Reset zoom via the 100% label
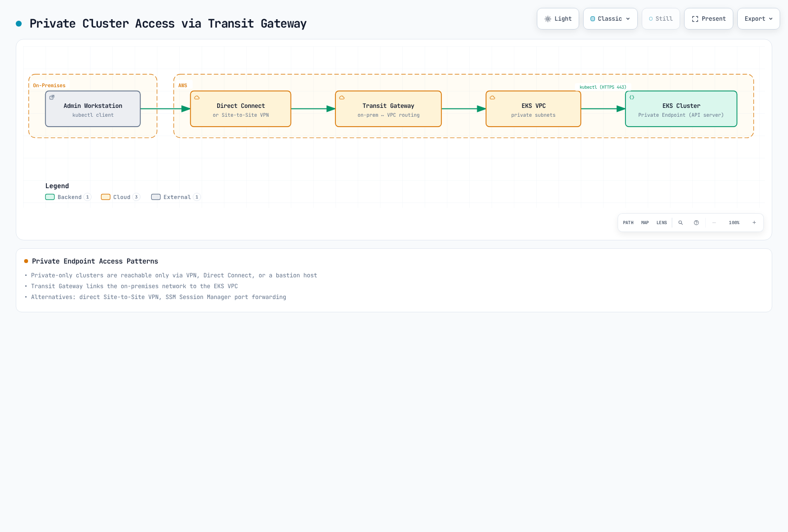This screenshot has height=532, width=788. 734,223
